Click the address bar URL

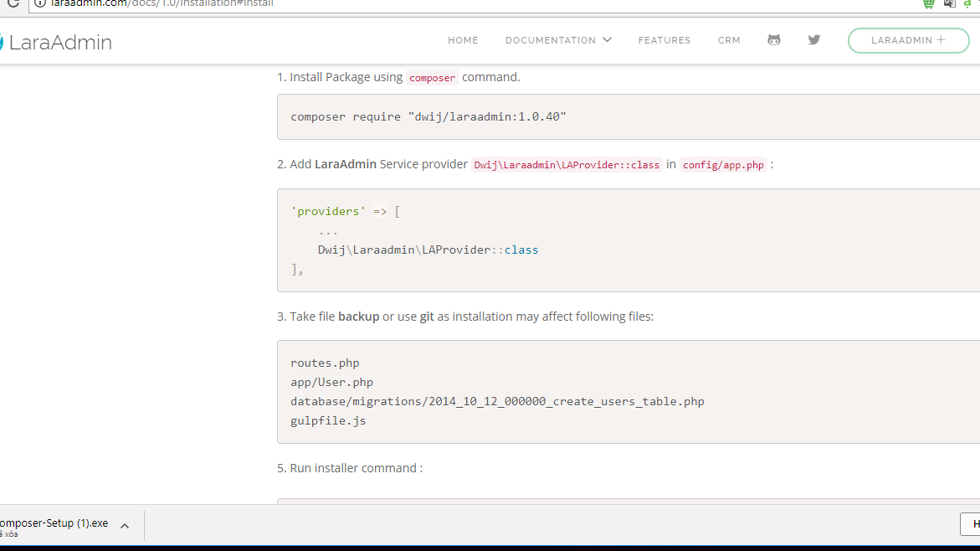point(162,3)
